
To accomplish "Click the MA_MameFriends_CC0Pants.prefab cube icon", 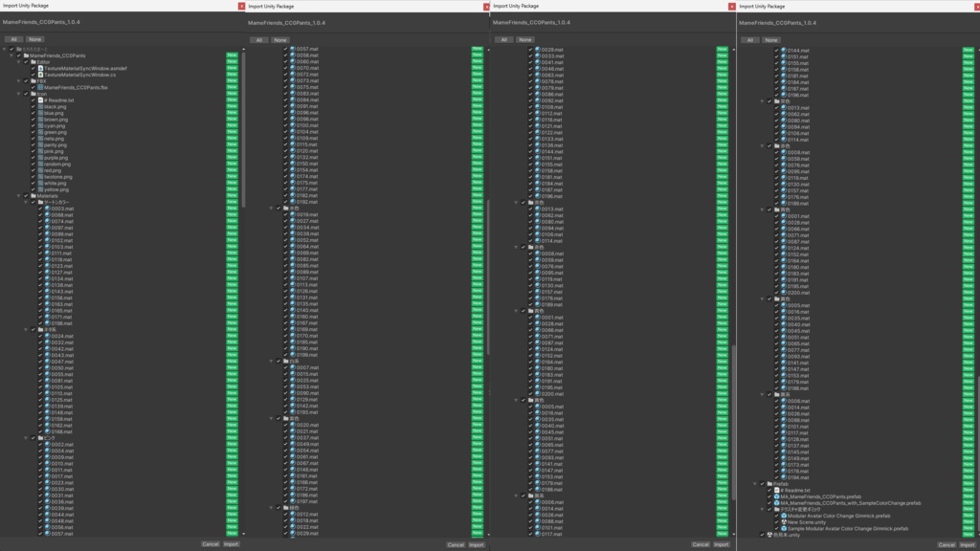I will tap(777, 496).
